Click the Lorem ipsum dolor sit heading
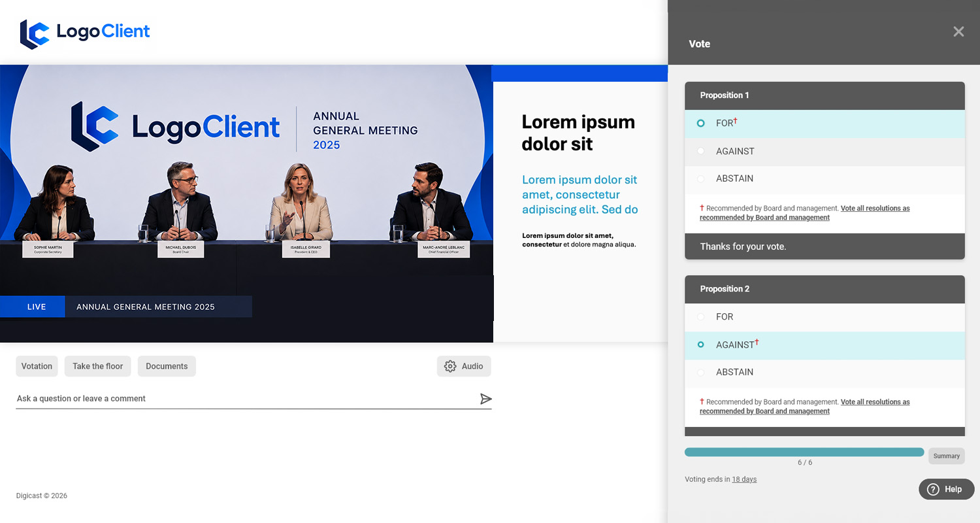Image resolution: width=980 pixels, height=523 pixels. (578, 133)
